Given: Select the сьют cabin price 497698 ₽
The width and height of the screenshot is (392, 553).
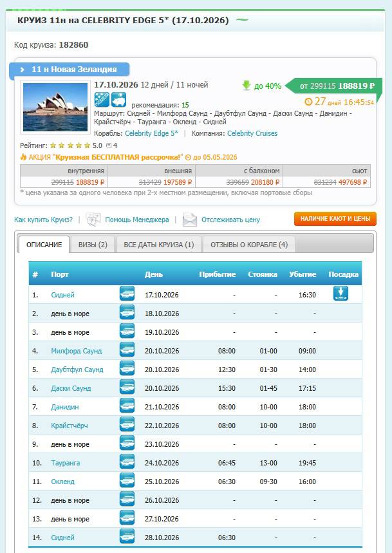Looking at the screenshot, I should click(x=353, y=182).
